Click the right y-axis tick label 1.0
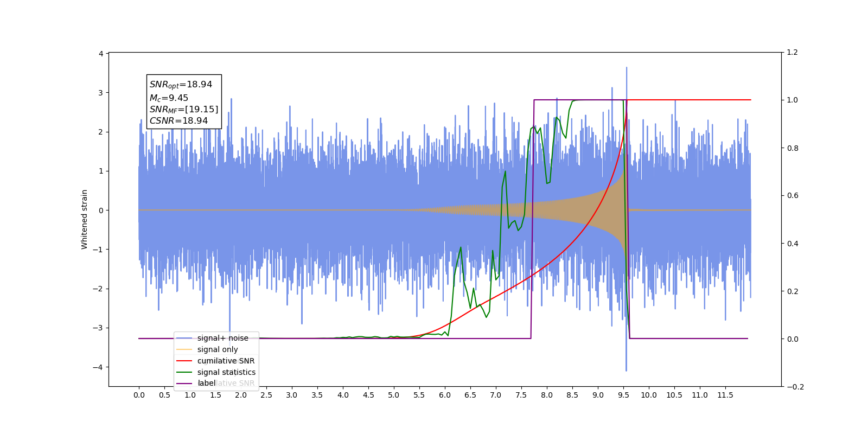 coord(793,100)
